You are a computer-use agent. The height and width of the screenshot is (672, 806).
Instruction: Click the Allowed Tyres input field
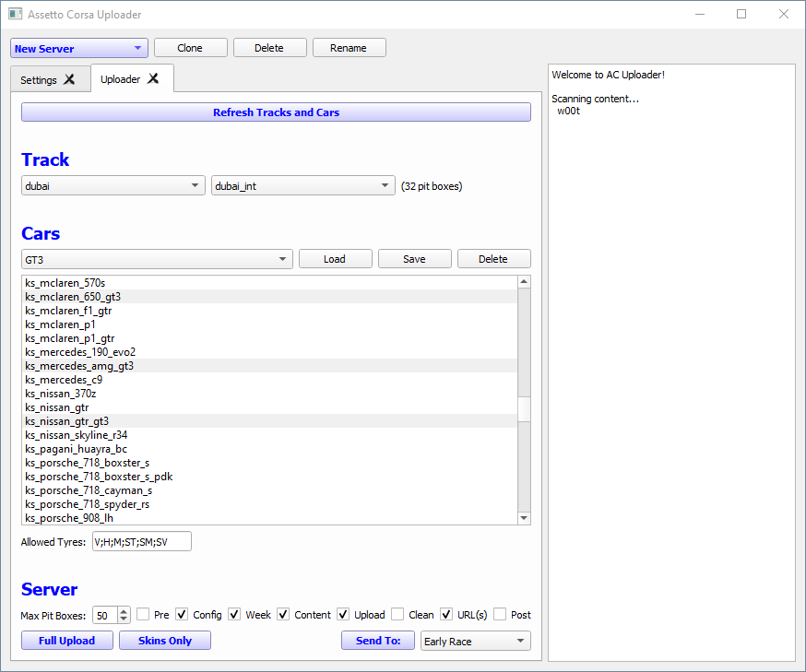[142, 541]
